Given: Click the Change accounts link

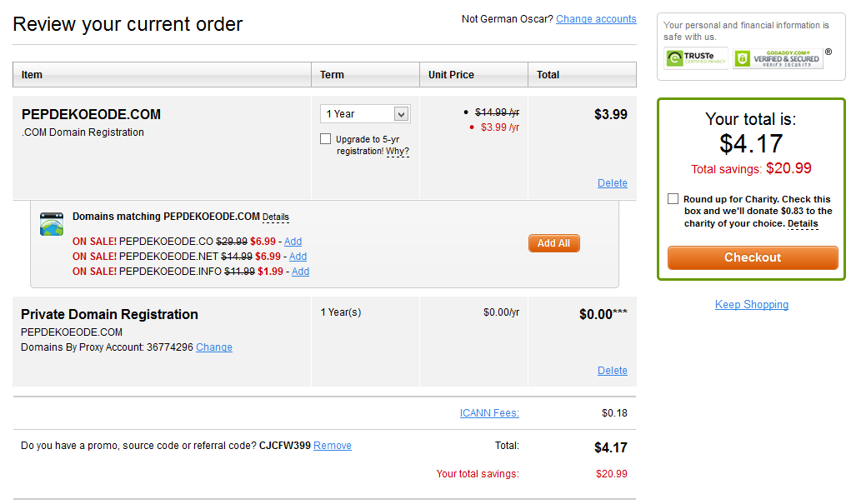Looking at the screenshot, I should point(596,19).
